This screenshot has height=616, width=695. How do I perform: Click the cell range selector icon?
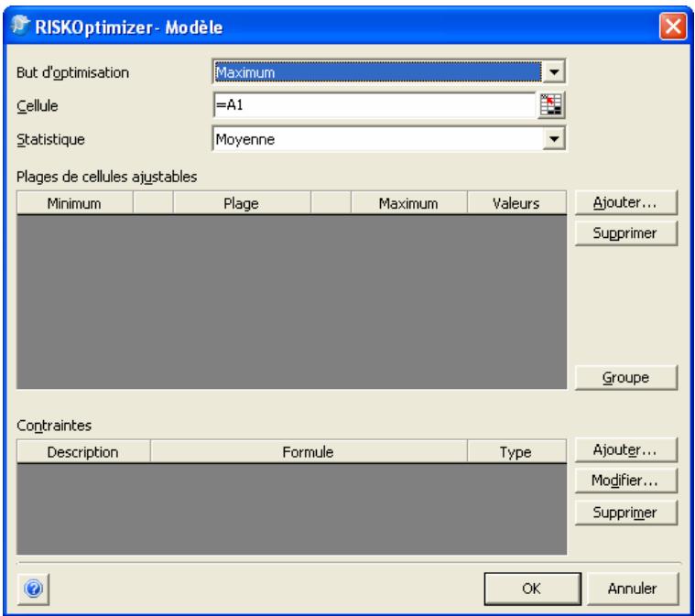551,105
